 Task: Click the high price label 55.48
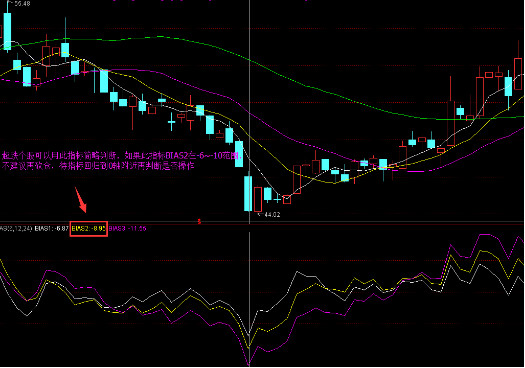22,4
